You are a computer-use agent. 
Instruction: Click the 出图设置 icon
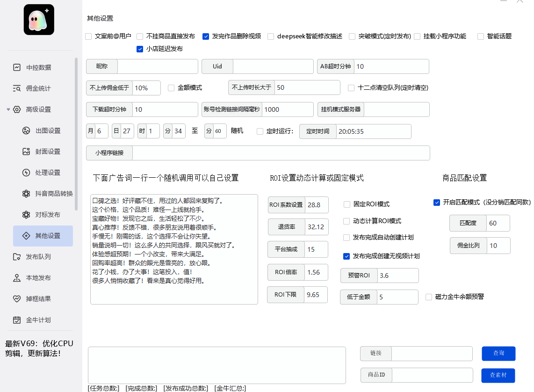26,131
